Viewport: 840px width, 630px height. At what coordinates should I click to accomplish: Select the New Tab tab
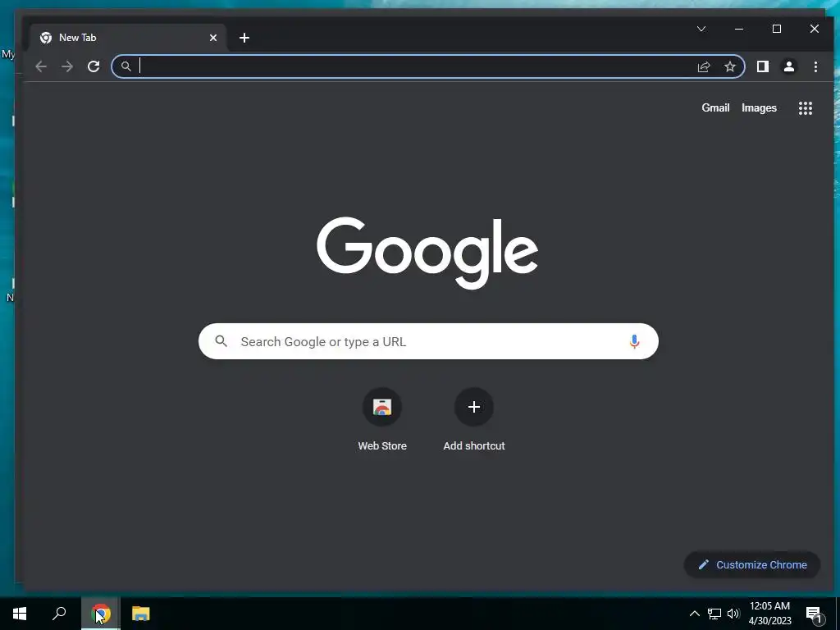tap(129, 38)
